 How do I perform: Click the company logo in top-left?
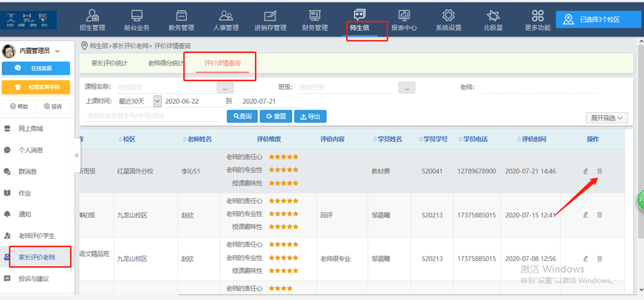coord(29,20)
